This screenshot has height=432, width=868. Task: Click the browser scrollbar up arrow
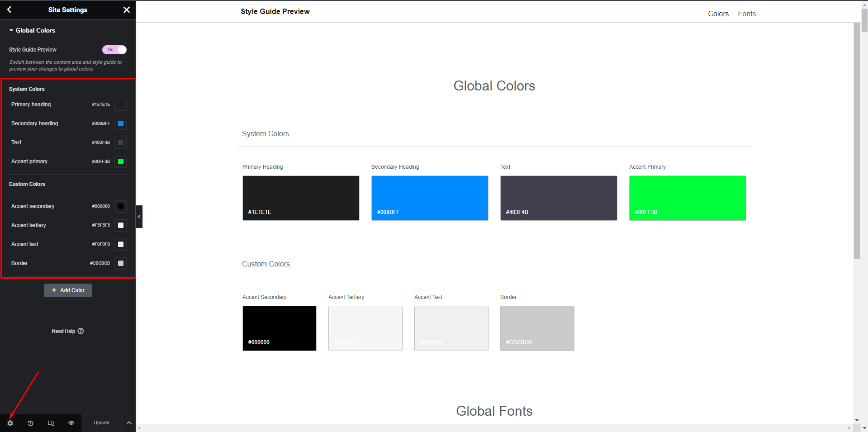864,4
